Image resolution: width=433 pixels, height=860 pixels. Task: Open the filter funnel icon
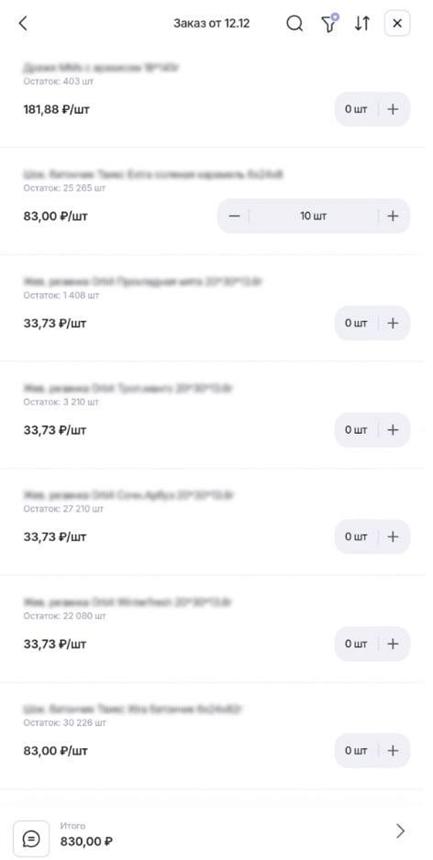(329, 24)
